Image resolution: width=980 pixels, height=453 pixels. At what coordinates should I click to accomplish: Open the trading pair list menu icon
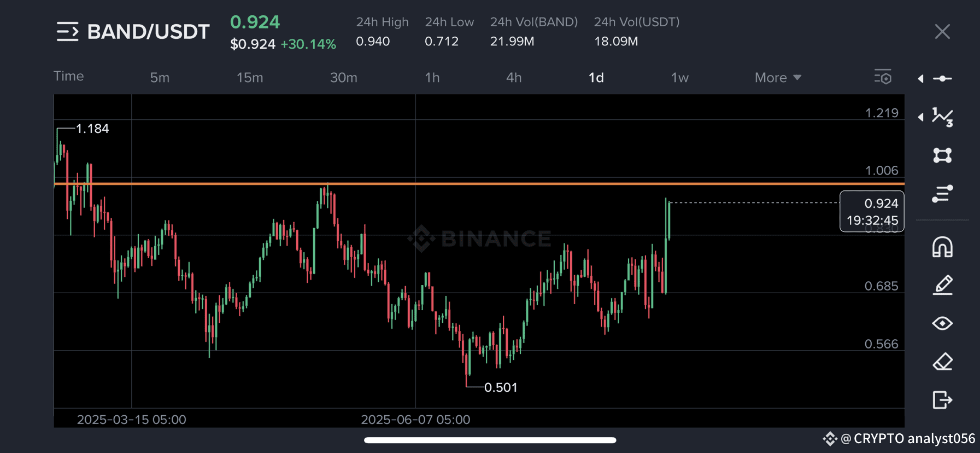(67, 32)
